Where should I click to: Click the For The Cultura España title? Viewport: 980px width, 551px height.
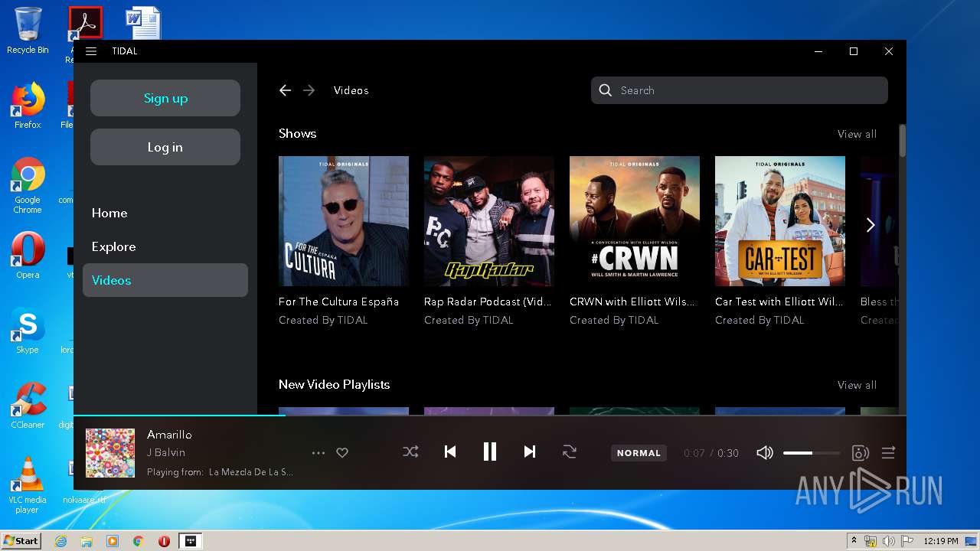338,302
